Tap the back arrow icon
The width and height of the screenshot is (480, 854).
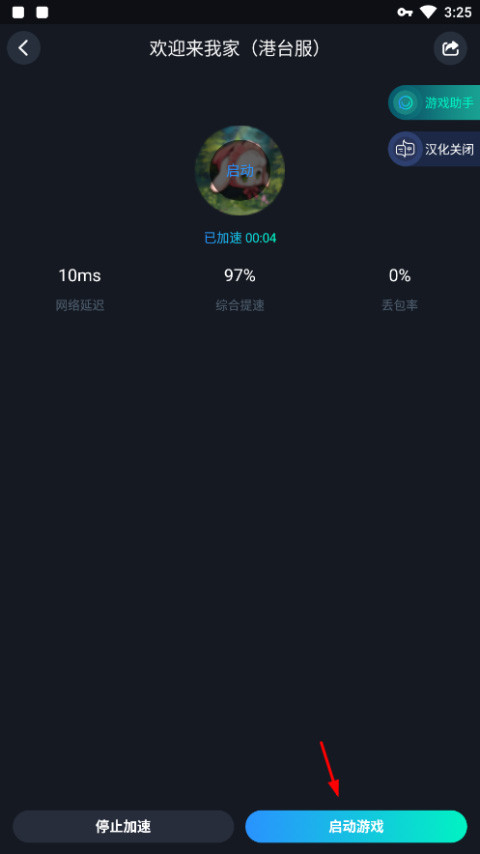click(x=23, y=48)
